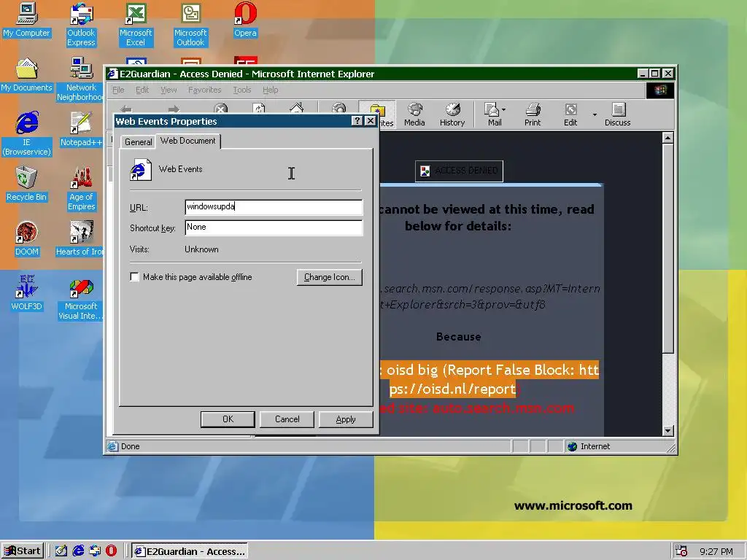The height and width of the screenshot is (560, 747).
Task: Select IE (Browservice) desktop icon
Action: point(27,133)
